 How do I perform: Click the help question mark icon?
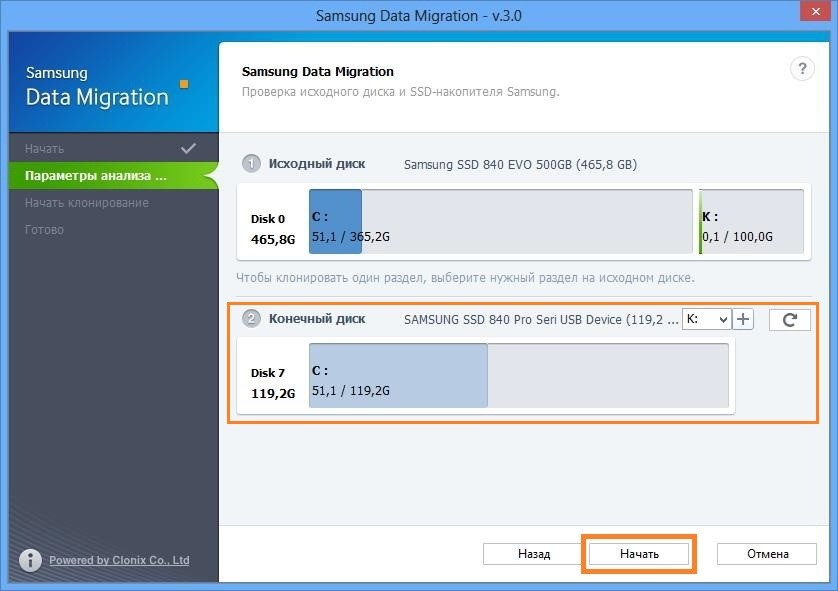click(x=802, y=69)
